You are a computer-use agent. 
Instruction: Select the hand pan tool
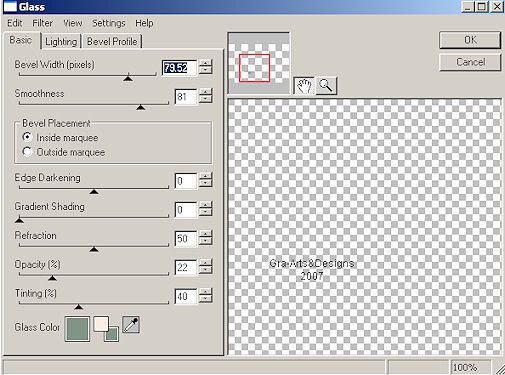(304, 86)
